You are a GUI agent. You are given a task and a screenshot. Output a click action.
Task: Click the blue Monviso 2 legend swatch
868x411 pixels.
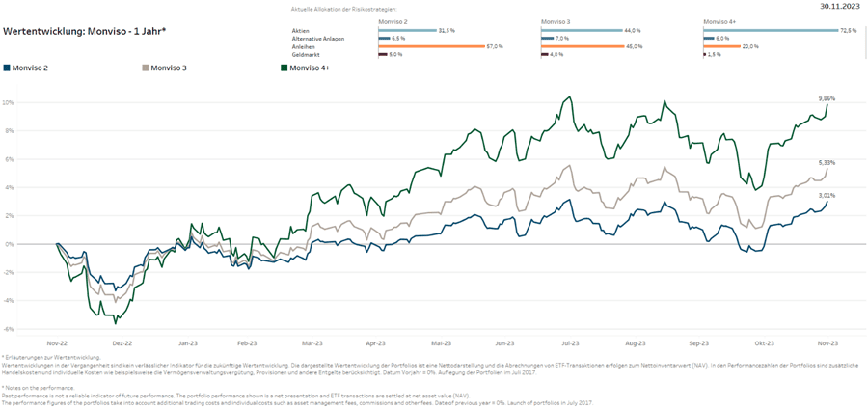pos(6,68)
